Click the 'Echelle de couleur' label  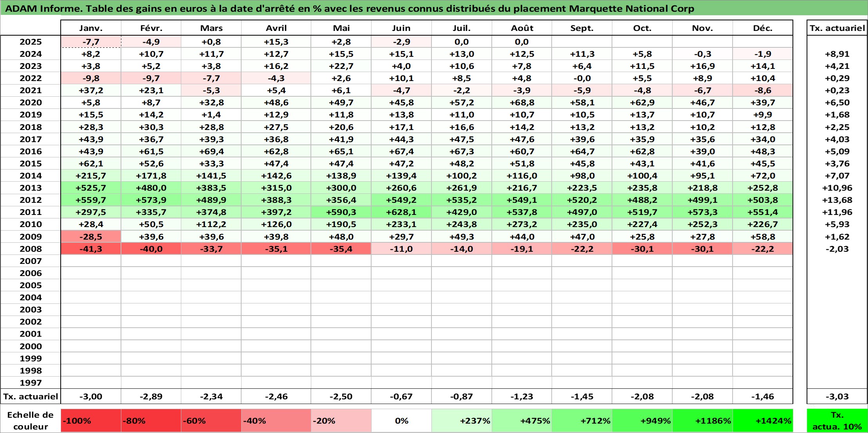pos(31,421)
